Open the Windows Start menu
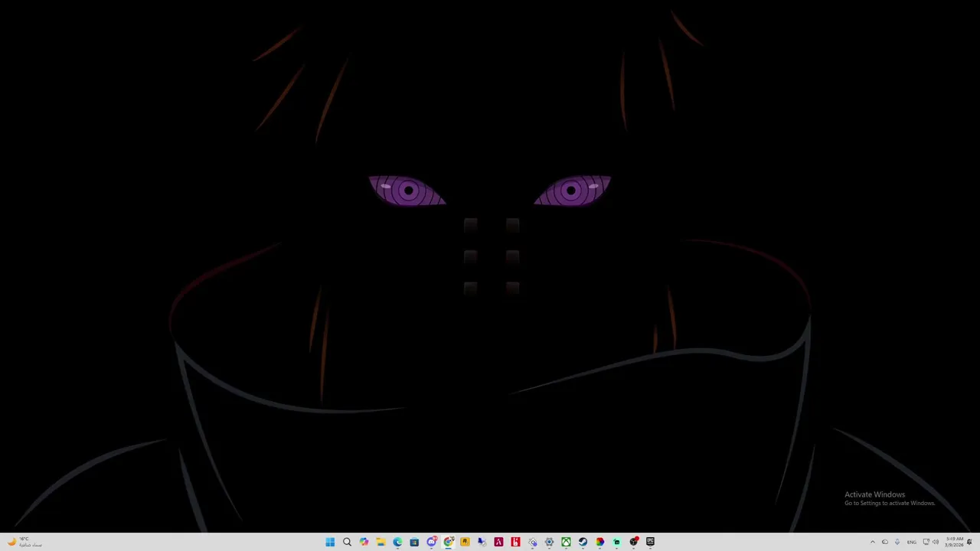This screenshot has width=980, height=551. 330,542
